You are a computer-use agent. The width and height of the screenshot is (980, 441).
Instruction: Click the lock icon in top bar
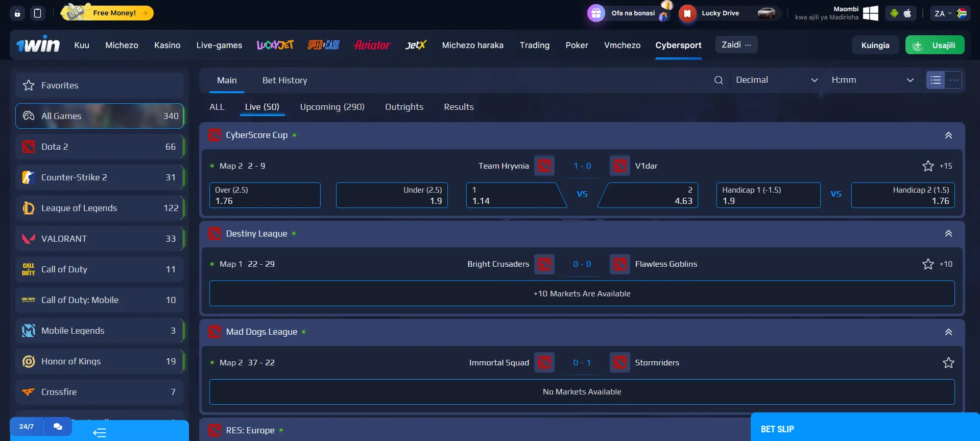17,13
